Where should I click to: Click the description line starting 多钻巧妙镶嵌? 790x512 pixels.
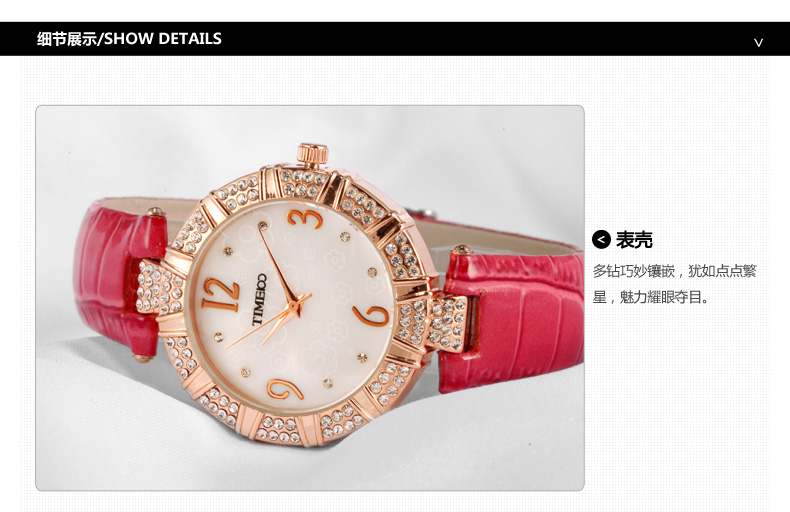[675, 271]
